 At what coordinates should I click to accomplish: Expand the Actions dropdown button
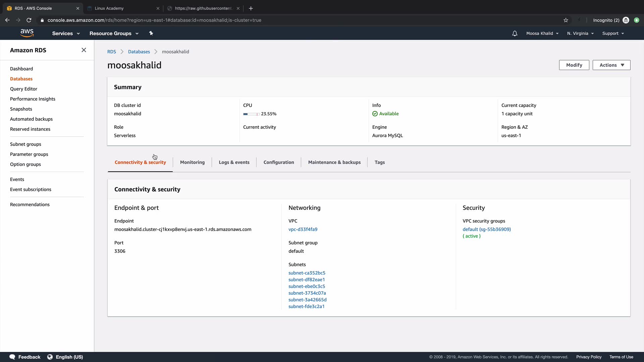pos(611,65)
